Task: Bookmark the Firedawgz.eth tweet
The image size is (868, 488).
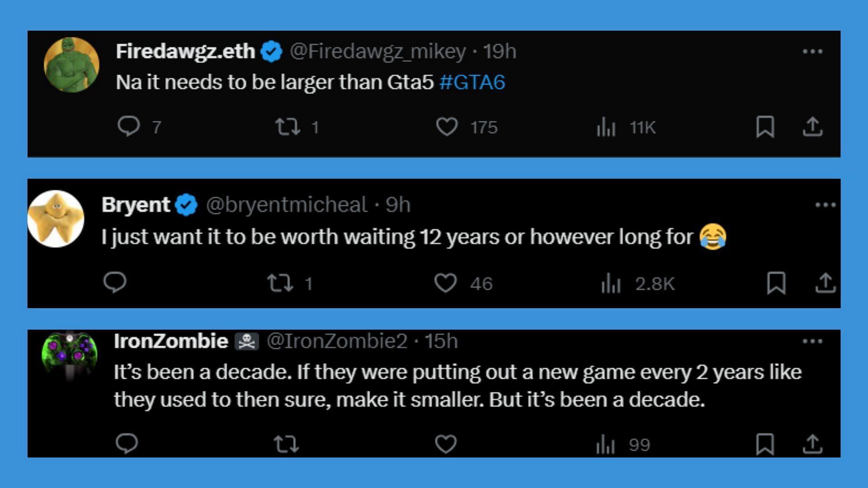Action: point(765,127)
